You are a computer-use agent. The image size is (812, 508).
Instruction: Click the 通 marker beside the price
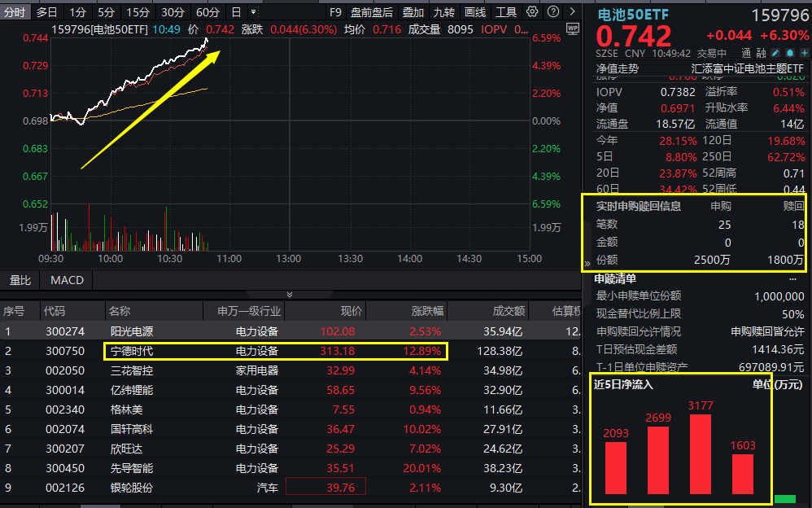747,52
